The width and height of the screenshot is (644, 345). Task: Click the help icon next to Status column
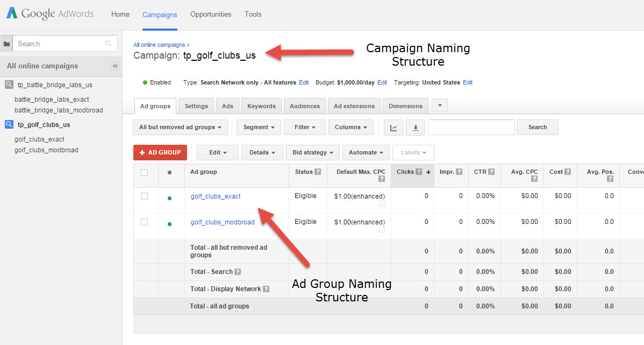[318, 172]
